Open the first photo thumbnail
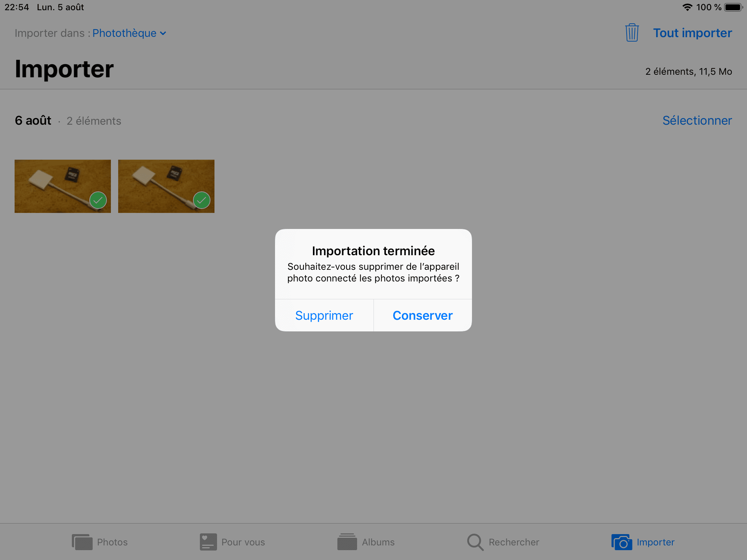 (55, 182)
